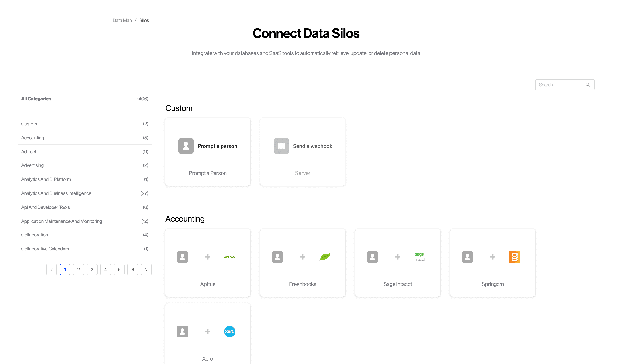The image size is (631, 364).
Task: Select All Categories filter
Action: tap(36, 99)
